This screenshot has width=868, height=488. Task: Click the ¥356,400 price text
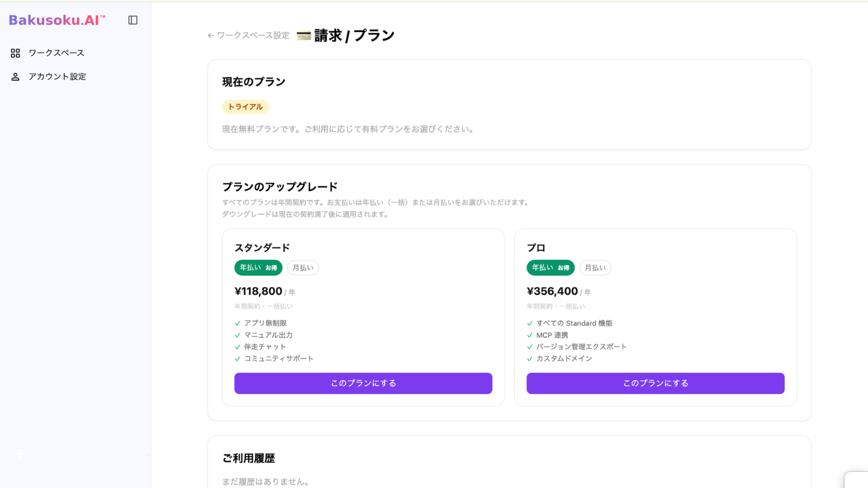552,292
